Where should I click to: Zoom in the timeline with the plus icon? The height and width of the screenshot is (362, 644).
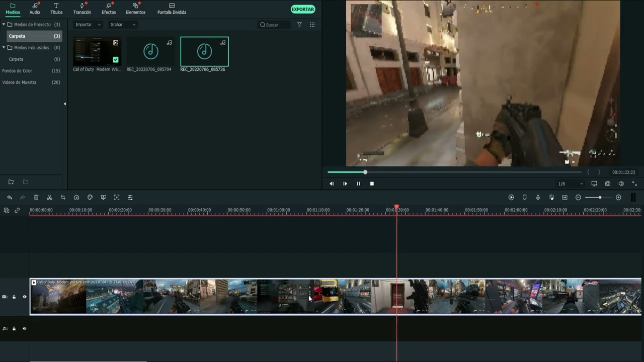(618, 198)
